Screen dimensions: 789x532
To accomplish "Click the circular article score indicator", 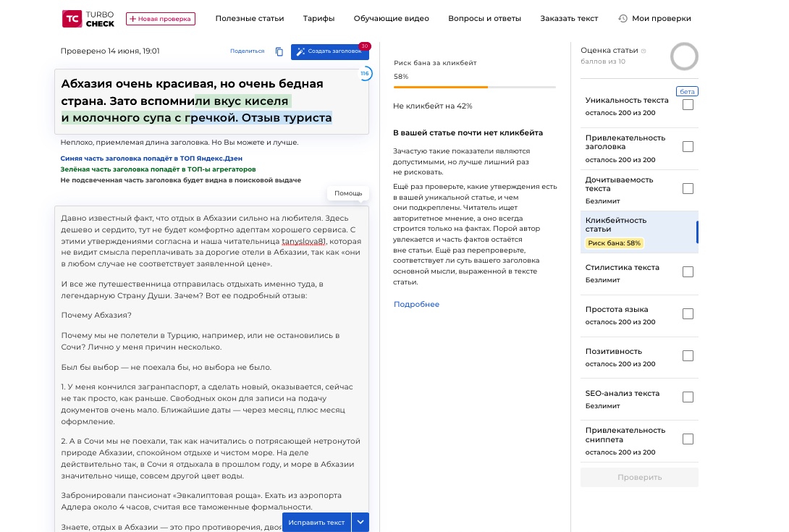I will click(684, 56).
